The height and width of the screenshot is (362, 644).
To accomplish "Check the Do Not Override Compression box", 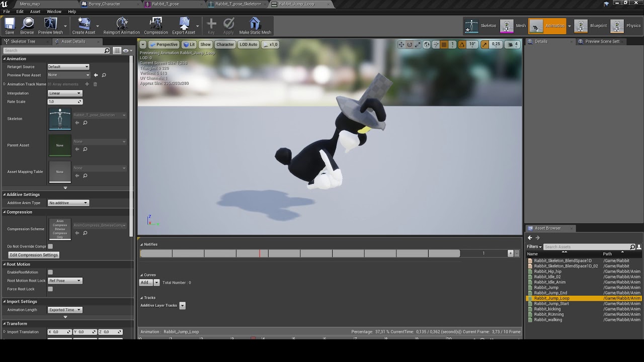I will [50, 246].
